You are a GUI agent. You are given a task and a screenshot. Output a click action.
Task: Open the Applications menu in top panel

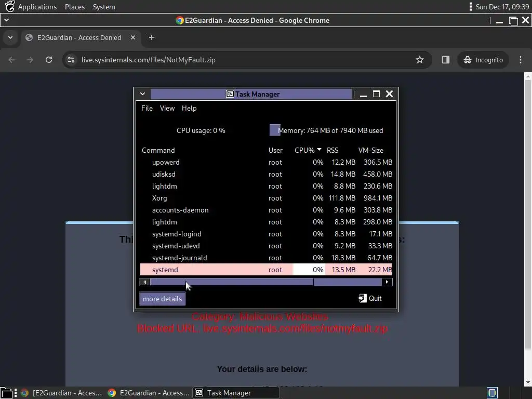(x=37, y=7)
